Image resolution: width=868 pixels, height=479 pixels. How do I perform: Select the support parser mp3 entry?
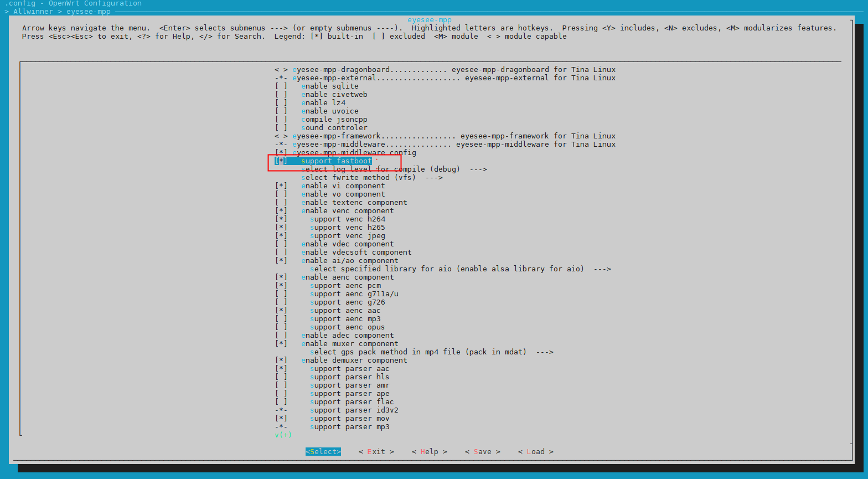[332, 427]
